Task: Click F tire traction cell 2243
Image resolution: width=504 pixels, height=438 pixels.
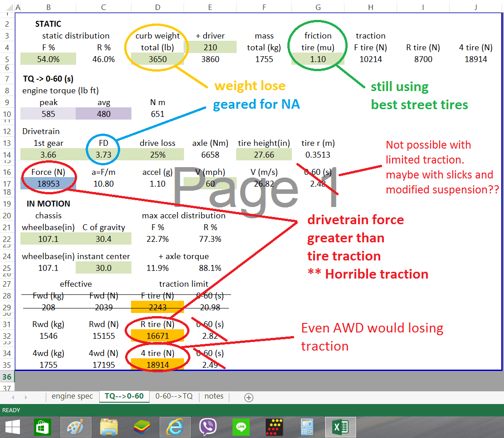Action: 158,307
